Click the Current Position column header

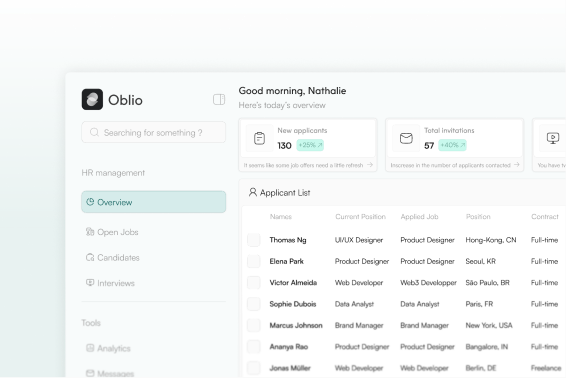coord(360,217)
